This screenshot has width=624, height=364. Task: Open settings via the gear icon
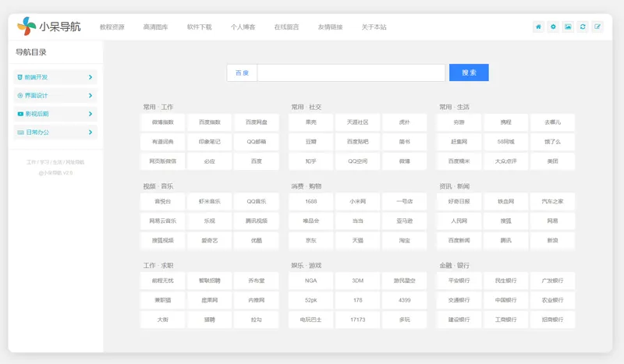click(553, 27)
